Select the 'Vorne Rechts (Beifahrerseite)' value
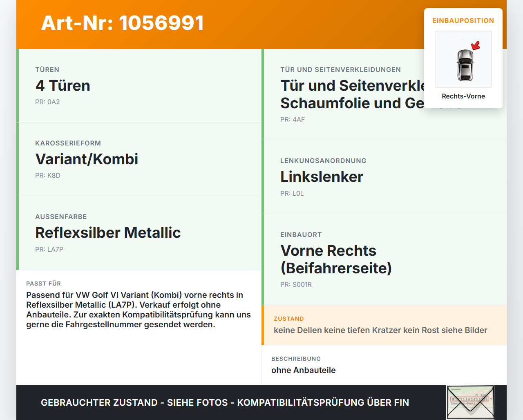Viewport: 523px width, 420px height. pos(336,259)
